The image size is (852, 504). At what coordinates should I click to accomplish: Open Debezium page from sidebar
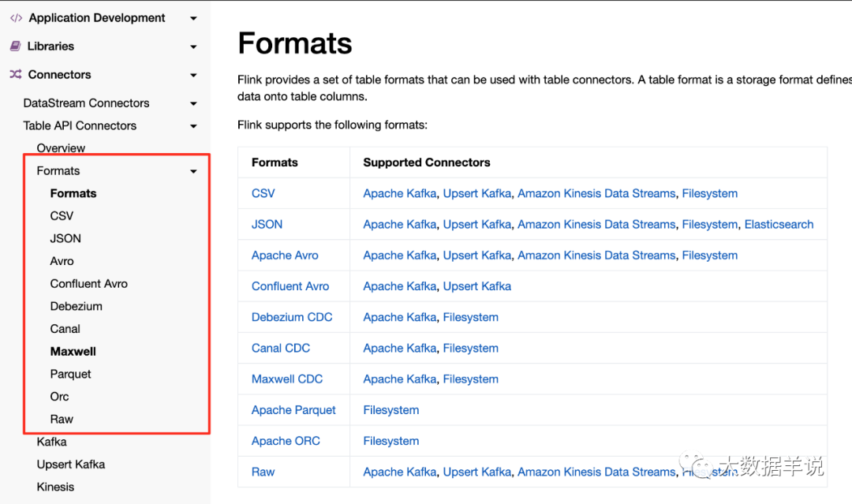pos(76,306)
